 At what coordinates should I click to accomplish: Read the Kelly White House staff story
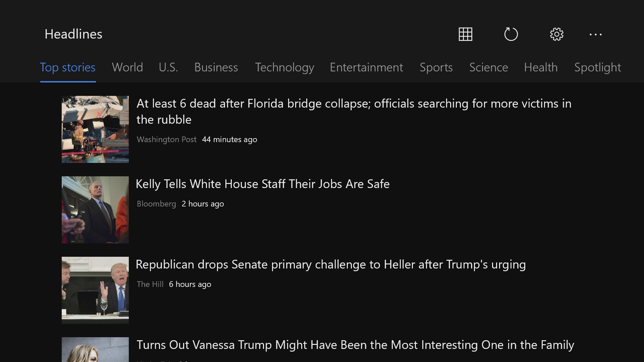[262, 184]
